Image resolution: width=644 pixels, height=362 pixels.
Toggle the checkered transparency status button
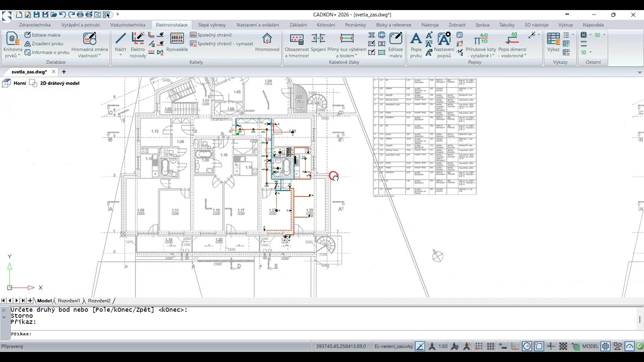pos(563,346)
